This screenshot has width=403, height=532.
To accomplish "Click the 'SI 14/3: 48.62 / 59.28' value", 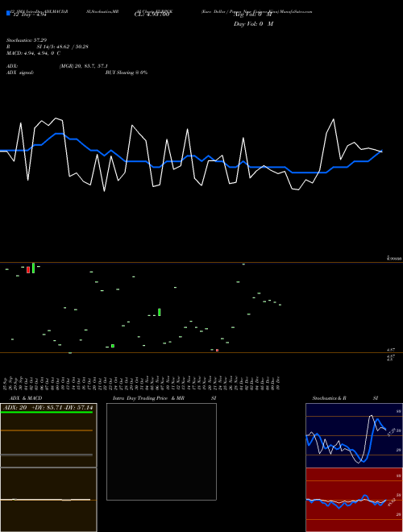I will point(62,47).
